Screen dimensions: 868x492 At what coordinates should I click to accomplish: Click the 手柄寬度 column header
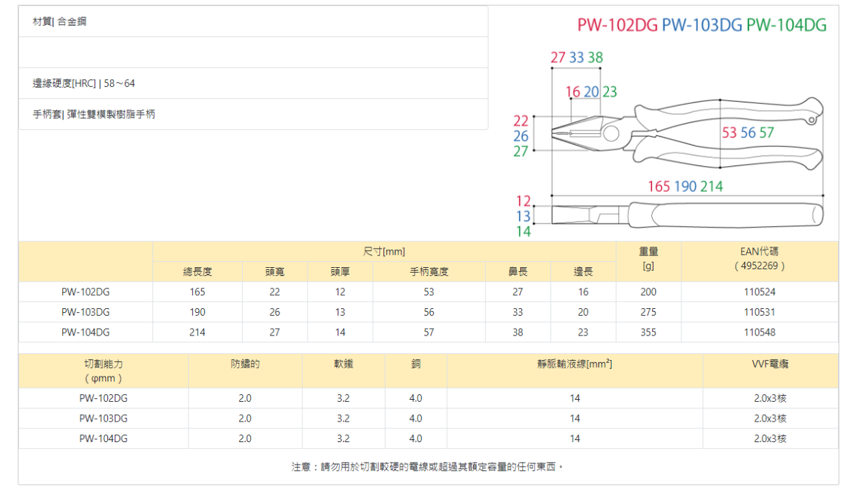[429, 271]
